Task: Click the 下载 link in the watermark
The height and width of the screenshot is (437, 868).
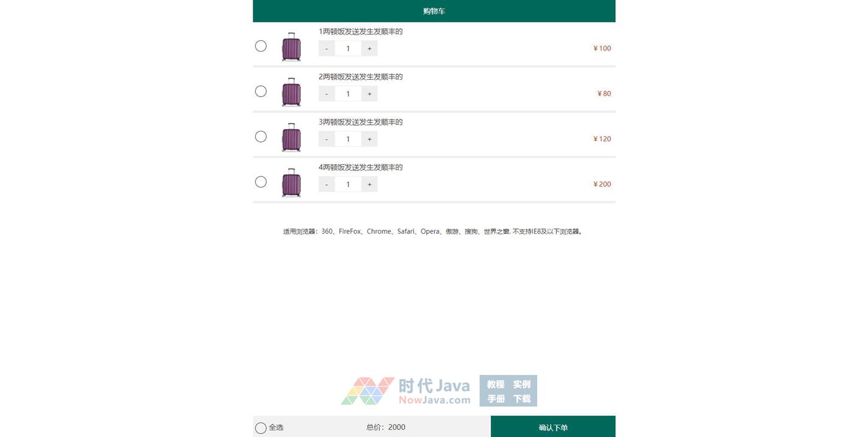Action: (x=522, y=399)
